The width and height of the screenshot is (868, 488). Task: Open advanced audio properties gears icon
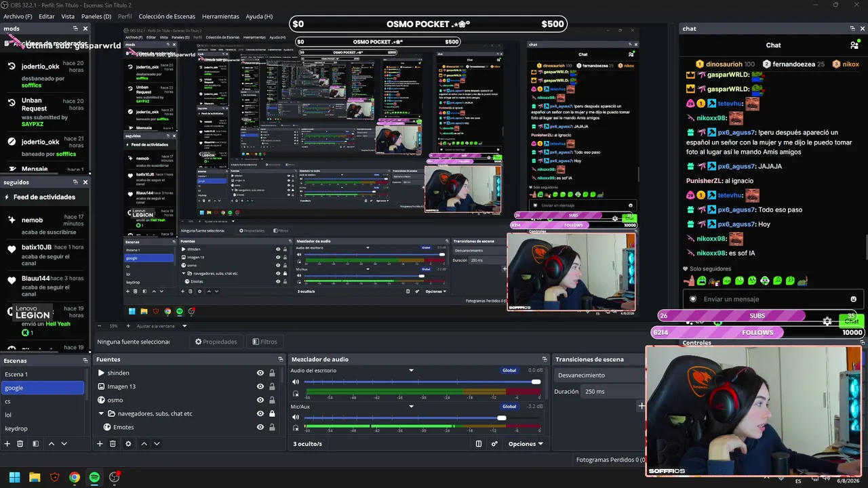494,444
